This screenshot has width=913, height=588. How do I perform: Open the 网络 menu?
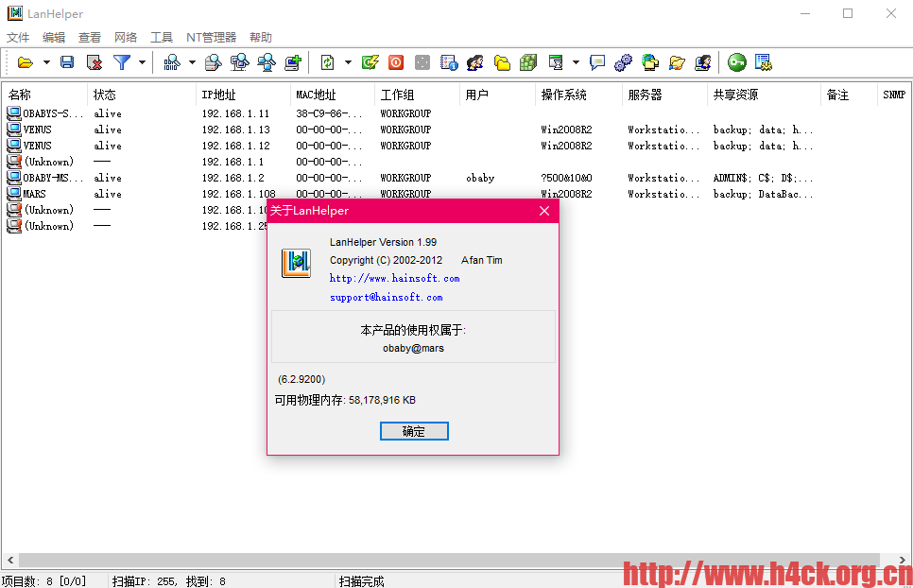pyautogui.click(x=126, y=38)
